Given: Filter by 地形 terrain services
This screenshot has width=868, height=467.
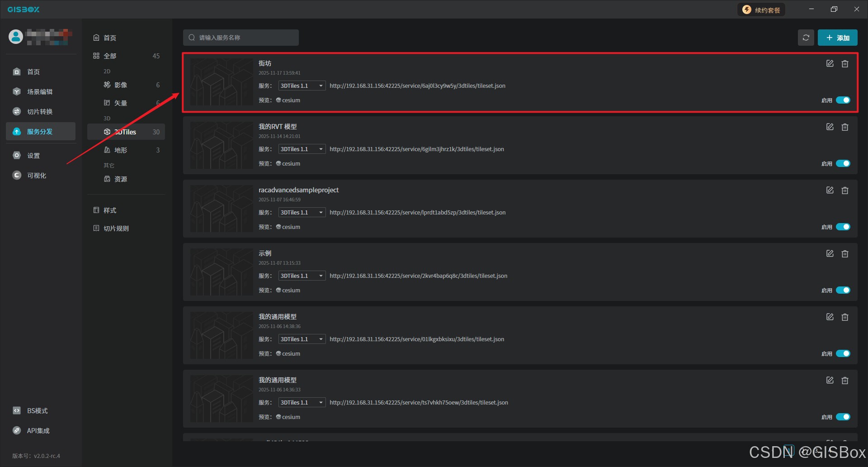Looking at the screenshot, I should [126, 150].
